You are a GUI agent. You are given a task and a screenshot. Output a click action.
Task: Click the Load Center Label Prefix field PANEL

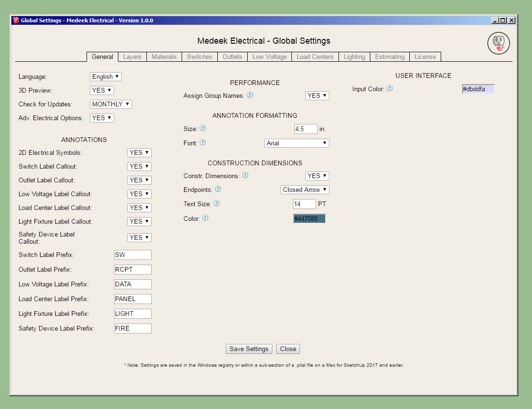[133, 299]
